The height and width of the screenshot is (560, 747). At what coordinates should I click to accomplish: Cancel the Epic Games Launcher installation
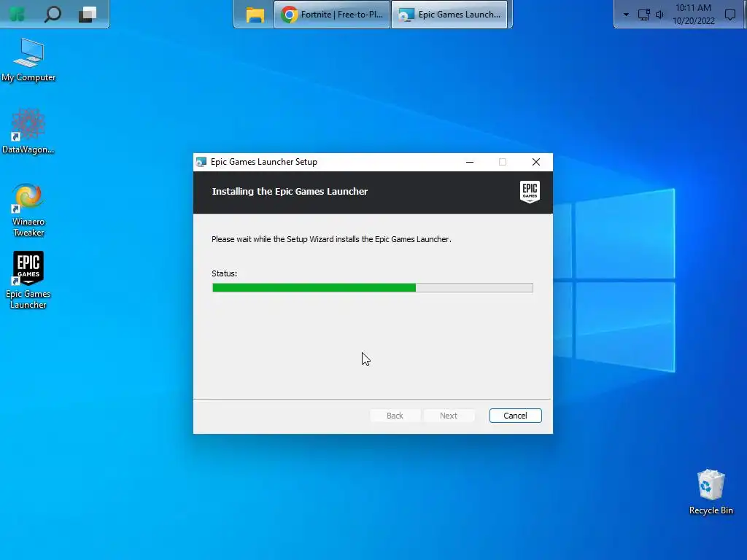pos(516,416)
